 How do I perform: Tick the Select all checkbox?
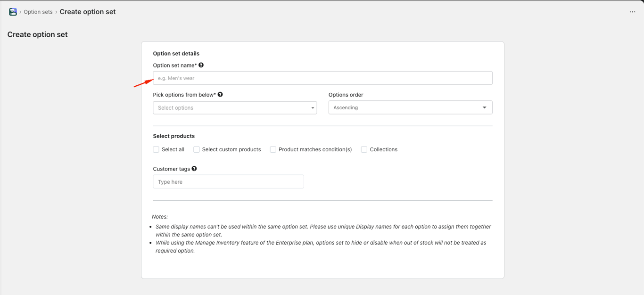(x=156, y=149)
